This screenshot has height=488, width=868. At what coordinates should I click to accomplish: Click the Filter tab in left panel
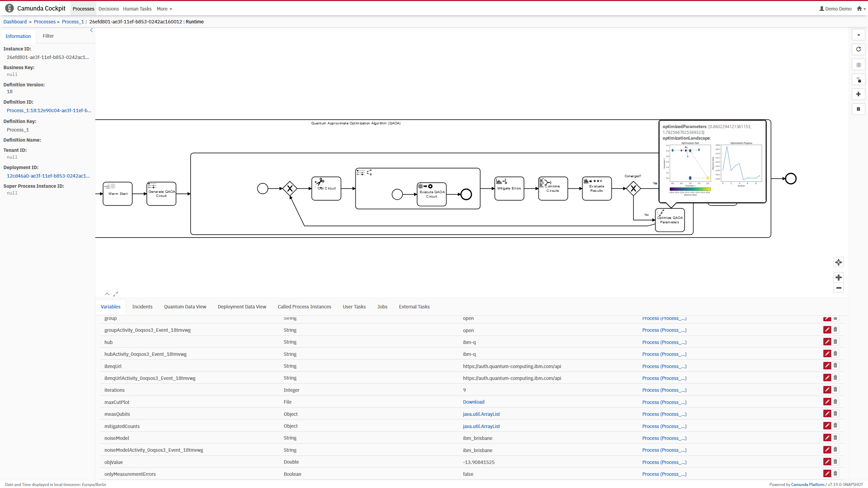pyautogui.click(x=48, y=36)
